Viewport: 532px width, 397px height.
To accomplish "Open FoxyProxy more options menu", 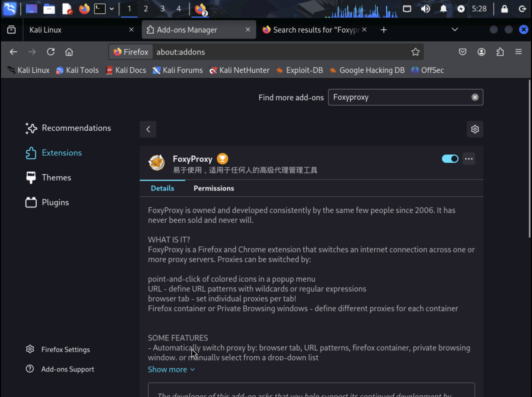I will (469, 159).
